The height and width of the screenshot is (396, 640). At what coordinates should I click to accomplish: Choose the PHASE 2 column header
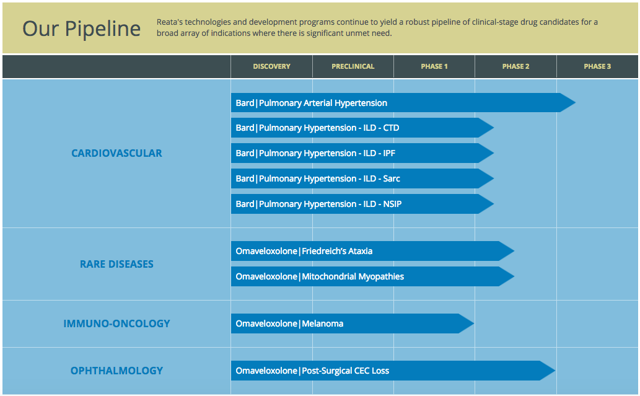point(516,67)
